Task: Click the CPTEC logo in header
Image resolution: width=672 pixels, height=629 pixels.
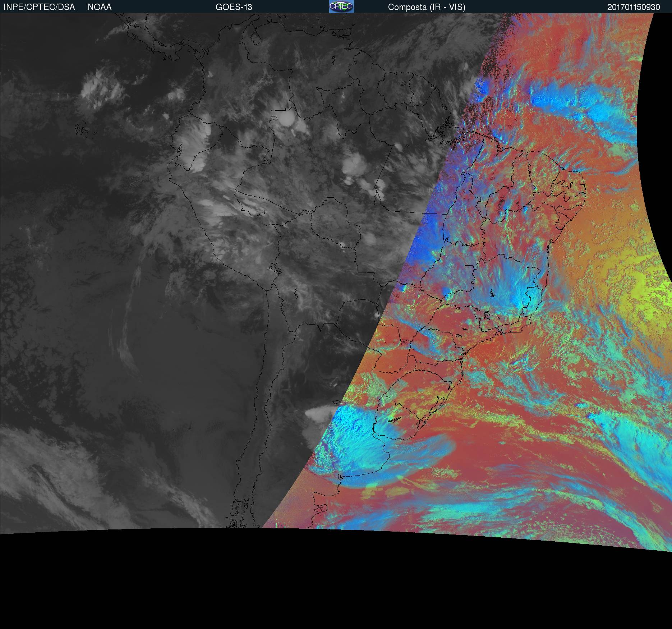Action: [341, 6]
